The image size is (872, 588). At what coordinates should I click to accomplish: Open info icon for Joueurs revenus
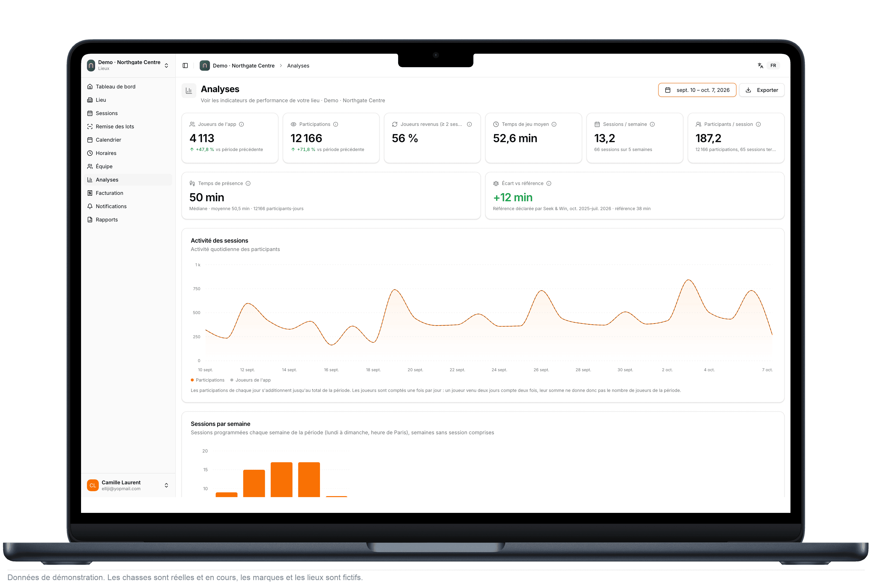click(469, 124)
